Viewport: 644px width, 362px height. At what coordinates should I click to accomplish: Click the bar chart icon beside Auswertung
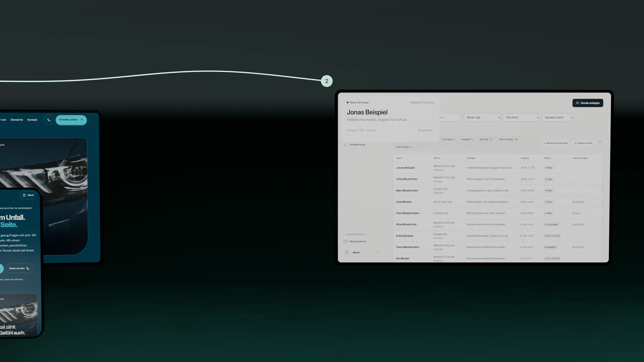[345, 145]
